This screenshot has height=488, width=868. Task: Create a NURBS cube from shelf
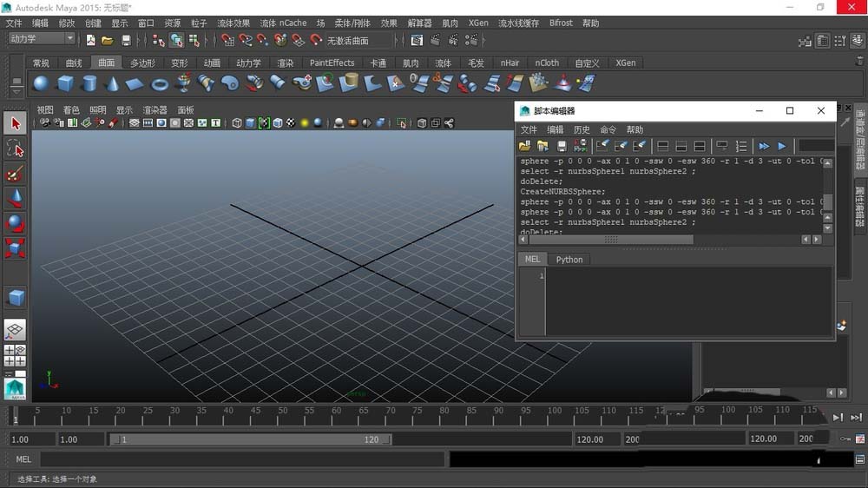click(65, 83)
